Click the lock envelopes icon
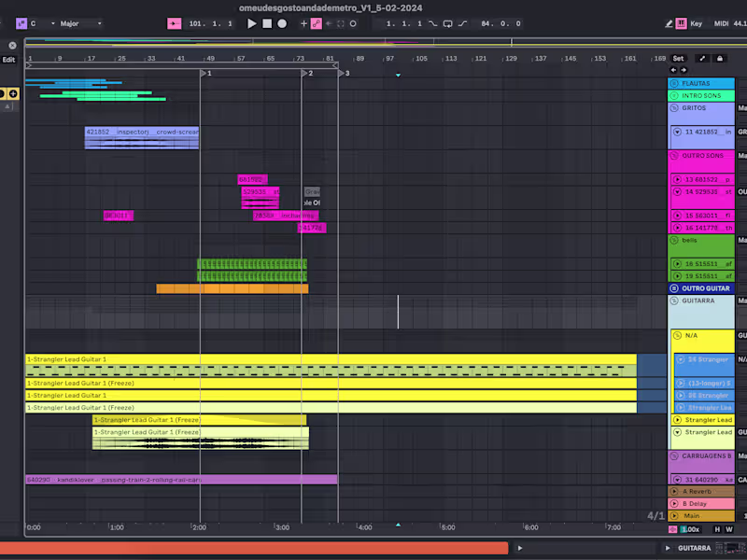The image size is (747, 560). pyautogui.click(x=719, y=58)
